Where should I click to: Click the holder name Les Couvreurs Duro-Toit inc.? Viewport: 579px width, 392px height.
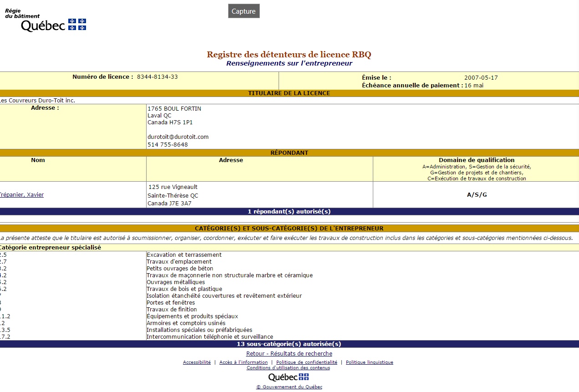click(x=37, y=101)
